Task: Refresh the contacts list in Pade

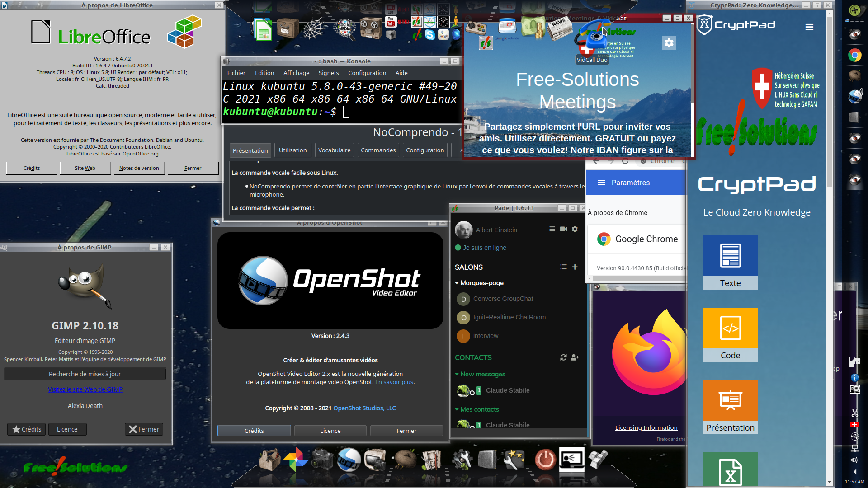Action: (x=563, y=357)
